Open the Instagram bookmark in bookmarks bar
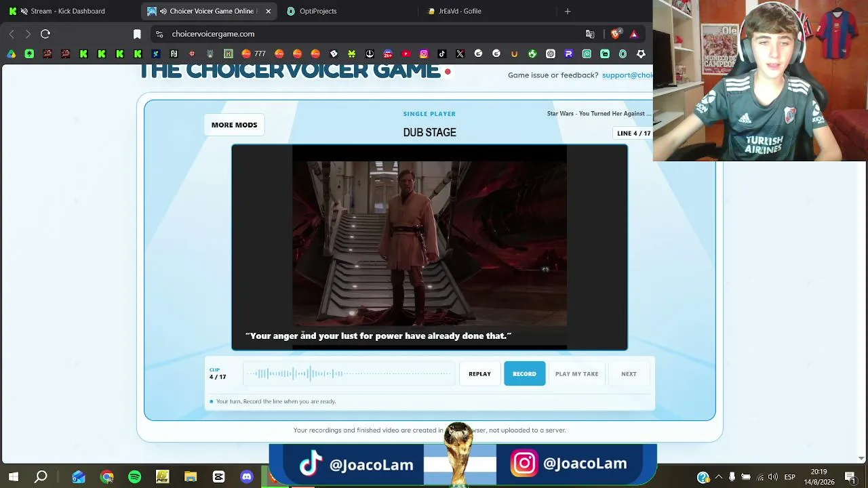The image size is (868, 488). click(x=424, y=54)
